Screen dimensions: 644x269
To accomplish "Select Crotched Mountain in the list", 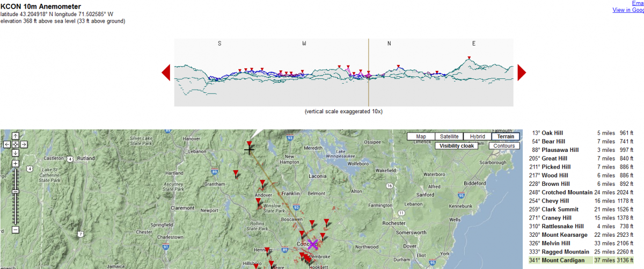I will coord(582,192).
